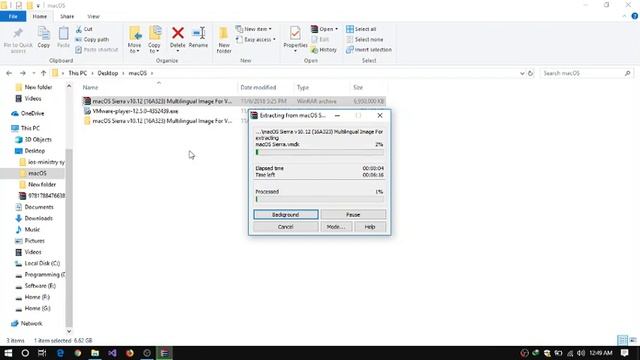Switch to the Home ribbon tab
Screen dimensions: 640x360
pos(40,16)
